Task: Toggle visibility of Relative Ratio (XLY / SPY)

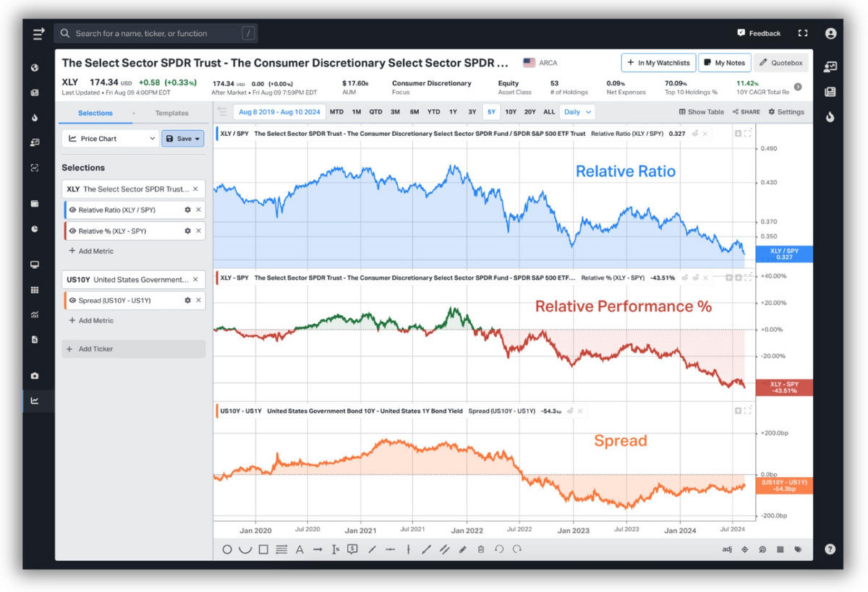Action: [x=72, y=210]
